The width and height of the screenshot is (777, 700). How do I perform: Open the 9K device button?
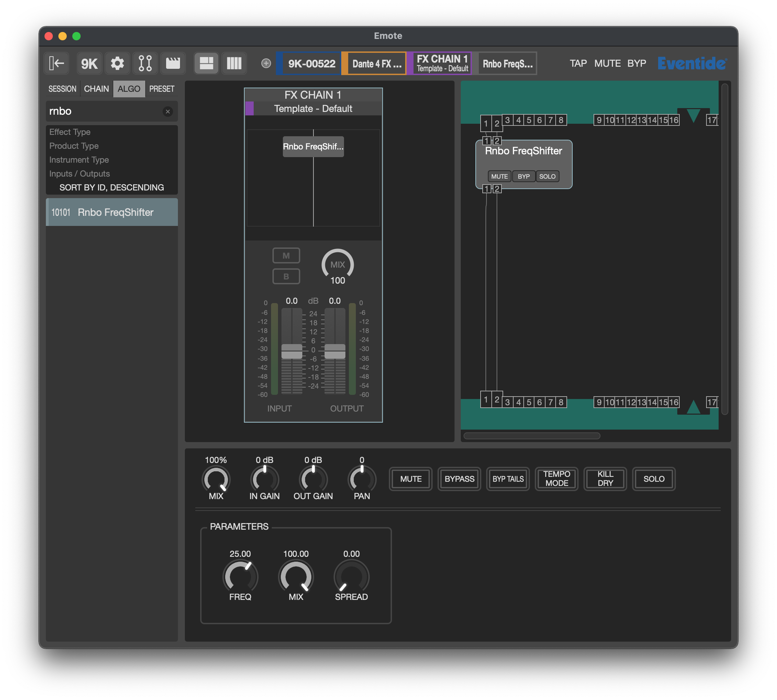click(89, 63)
